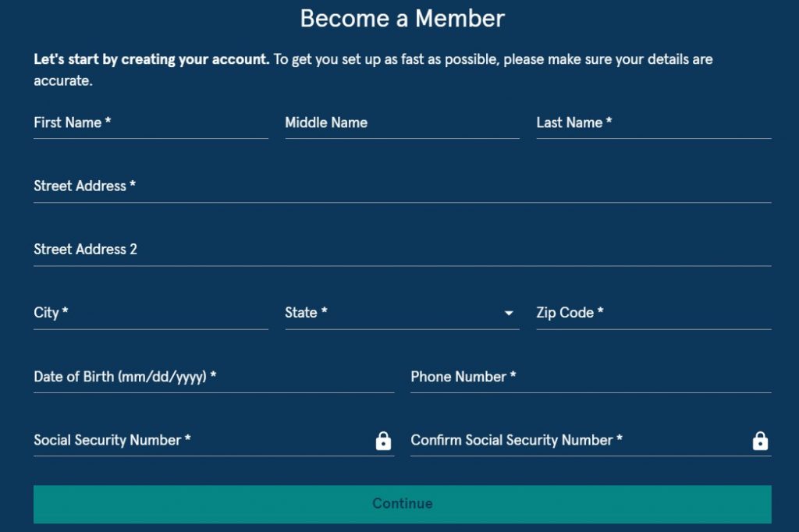Screen dimensions: 799x532
Task: Click the teal Continue button
Action: pyautogui.click(x=403, y=504)
